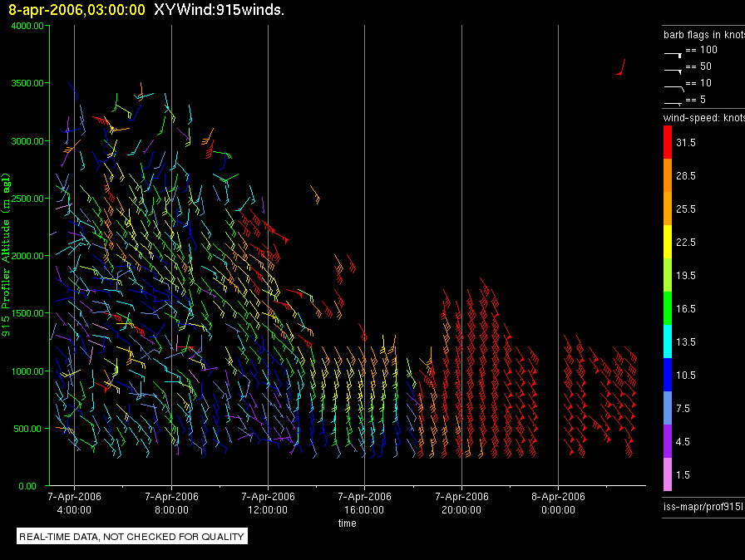Click the isolated red wind barb near 3500 m
The height and width of the screenshot is (560, 745).
(x=620, y=68)
